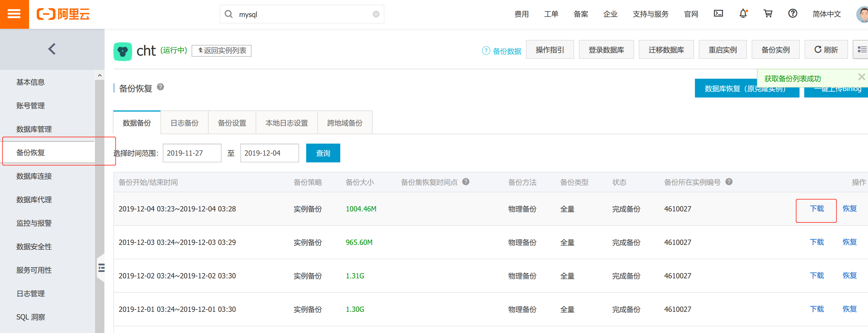Open the 简体中文 language selector
The width and height of the screenshot is (868, 333).
[826, 14]
